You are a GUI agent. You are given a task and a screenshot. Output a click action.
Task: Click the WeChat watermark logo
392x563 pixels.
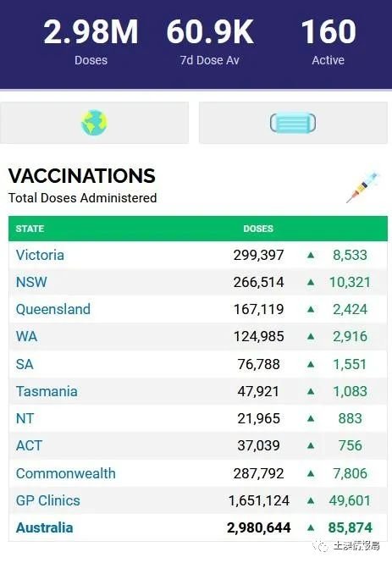(x=320, y=546)
